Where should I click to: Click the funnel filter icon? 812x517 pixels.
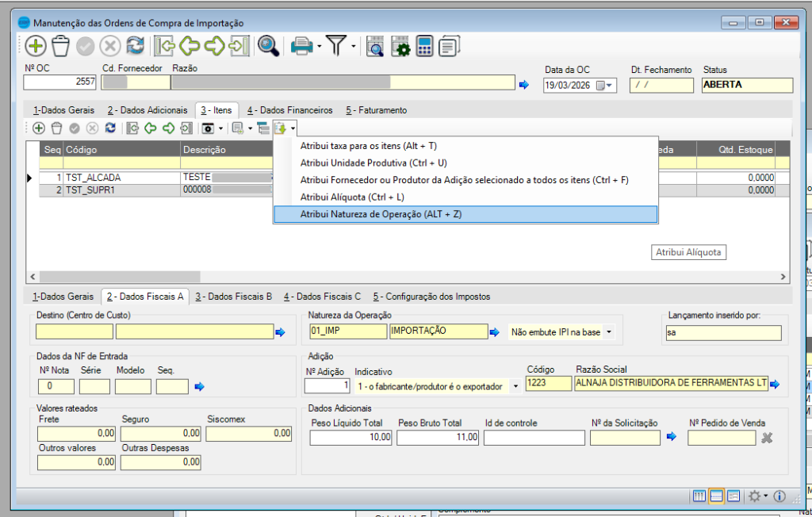click(337, 46)
